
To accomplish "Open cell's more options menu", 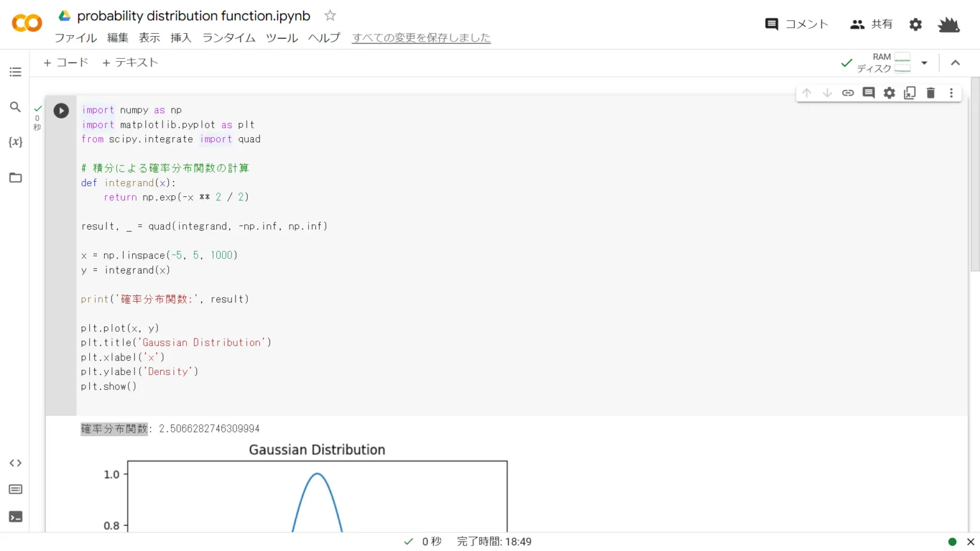I will (951, 93).
